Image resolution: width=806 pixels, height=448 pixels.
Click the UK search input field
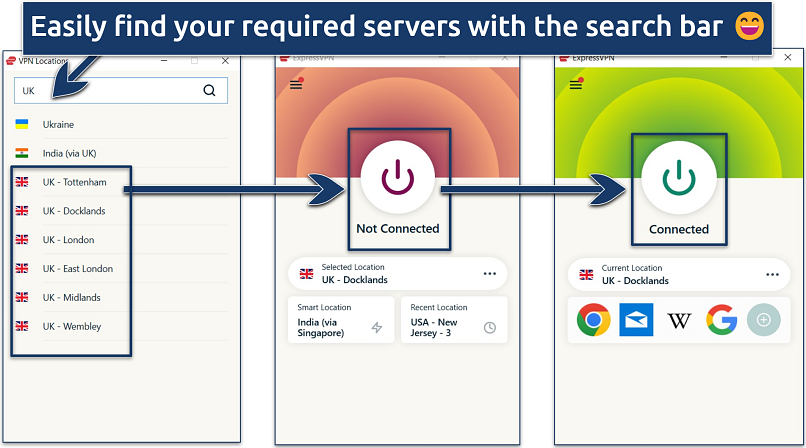121,90
